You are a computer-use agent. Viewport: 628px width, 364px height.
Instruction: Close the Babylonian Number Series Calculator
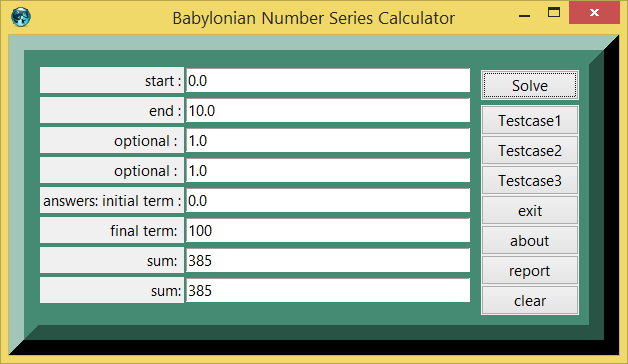tap(594, 13)
